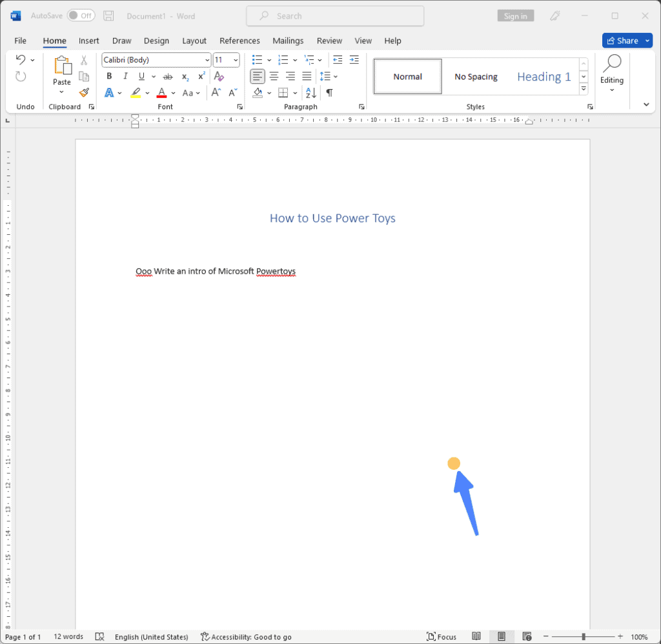Viewport: 661px width, 644px height.
Task: Switch to the Insert tab
Action: pos(88,41)
